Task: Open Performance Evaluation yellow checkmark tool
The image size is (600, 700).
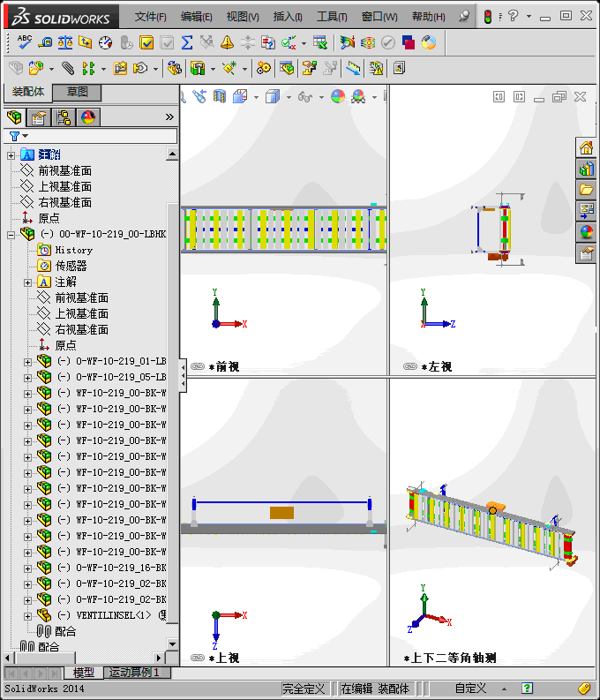Action: tap(146, 42)
